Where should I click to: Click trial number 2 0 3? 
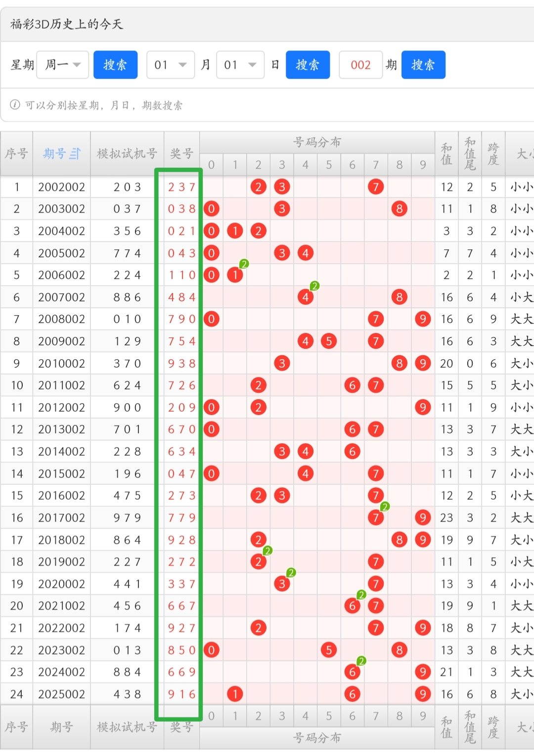pos(127,187)
